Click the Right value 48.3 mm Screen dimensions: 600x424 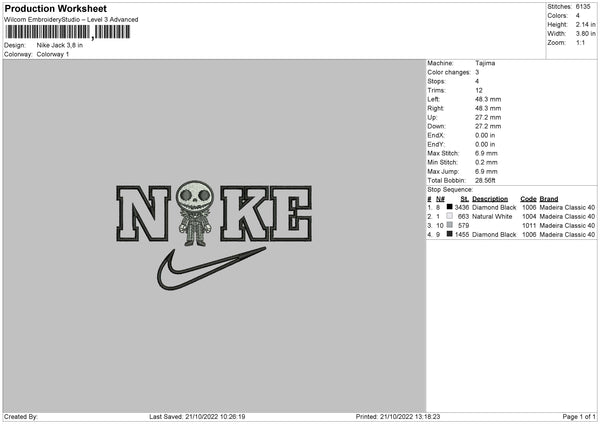click(488, 108)
